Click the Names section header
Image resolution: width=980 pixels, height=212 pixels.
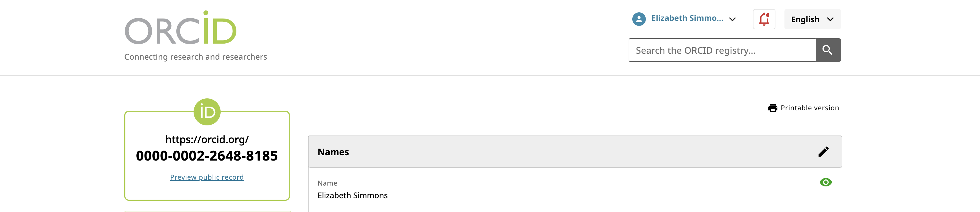pyautogui.click(x=333, y=152)
